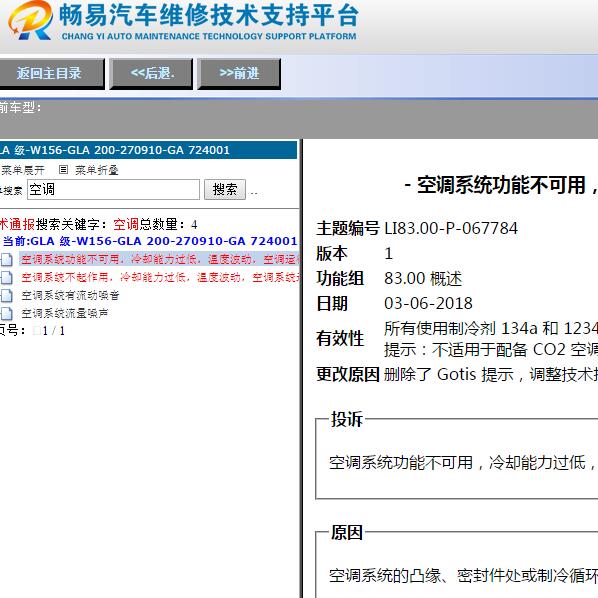The width and height of the screenshot is (598, 598).
Task: Open bulletin 空调系统流量噪声
Action: click(x=65, y=313)
